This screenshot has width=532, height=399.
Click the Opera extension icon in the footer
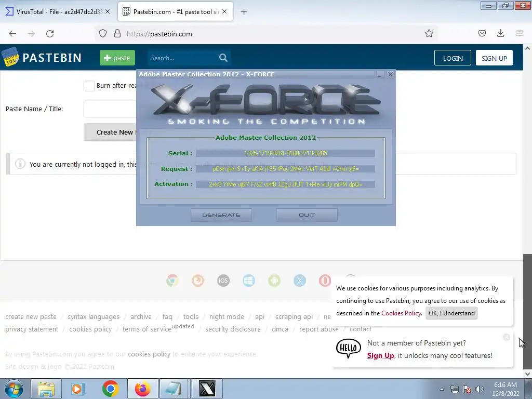pyautogui.click(x=325, y=281)
